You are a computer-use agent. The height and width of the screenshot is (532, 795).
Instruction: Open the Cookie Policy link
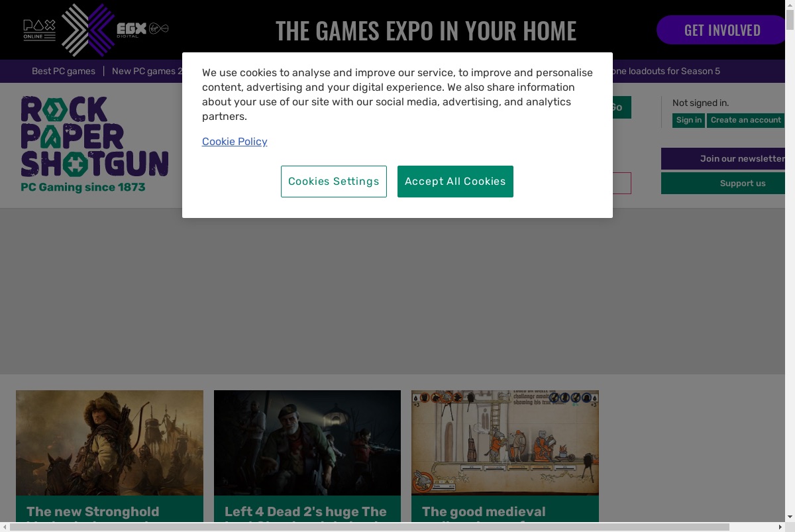tap(235, 142)
